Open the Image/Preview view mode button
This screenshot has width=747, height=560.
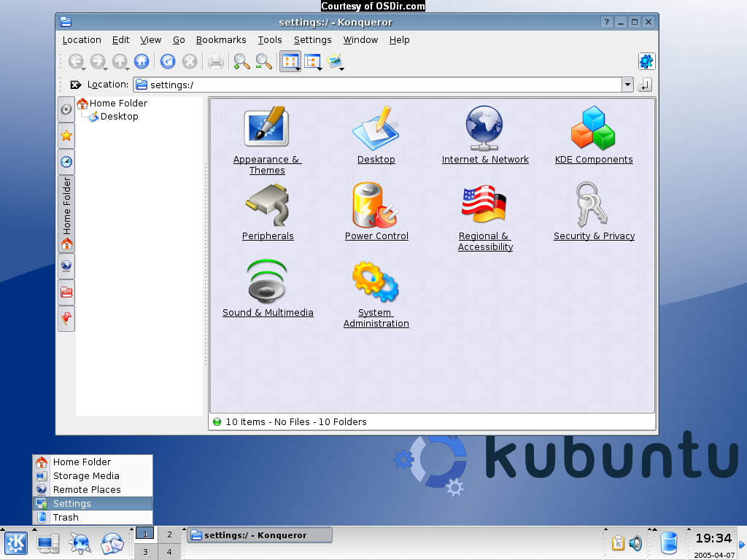(334, 61)
